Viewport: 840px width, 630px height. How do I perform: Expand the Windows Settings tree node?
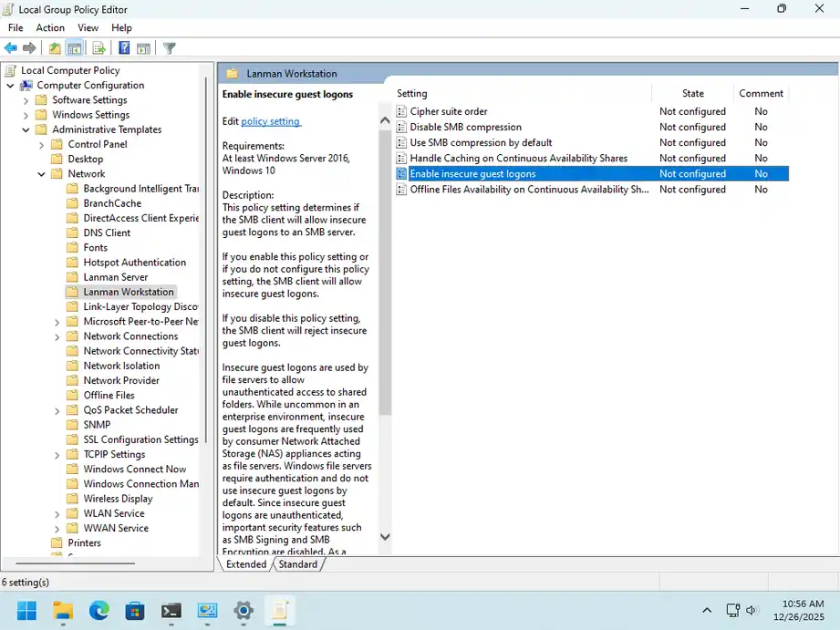click(x=26, y=115)
